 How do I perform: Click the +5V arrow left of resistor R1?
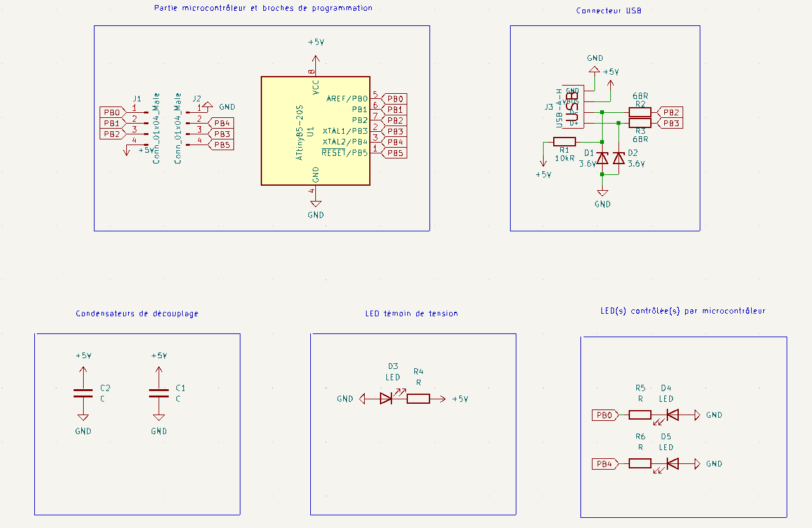[543, 162]
